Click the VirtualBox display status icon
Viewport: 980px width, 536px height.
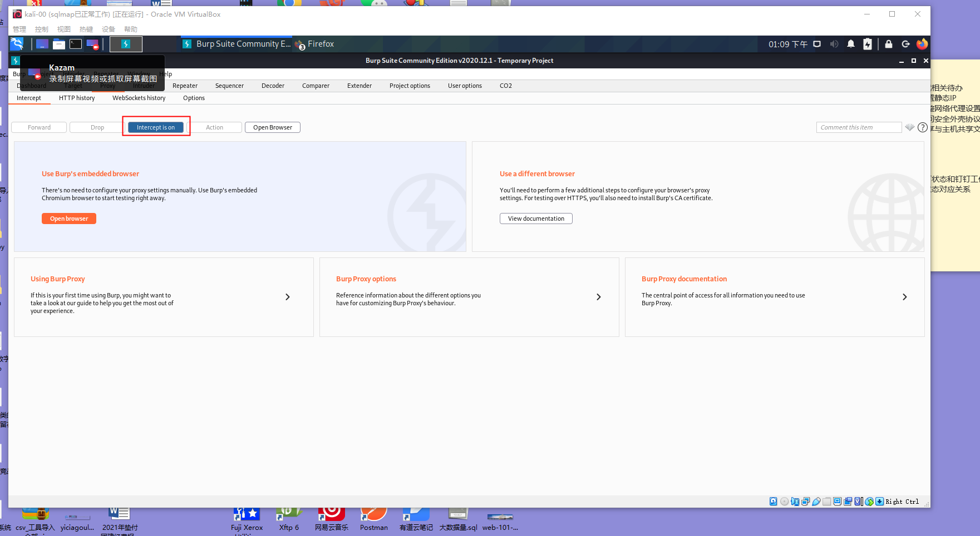click(837, 502)
